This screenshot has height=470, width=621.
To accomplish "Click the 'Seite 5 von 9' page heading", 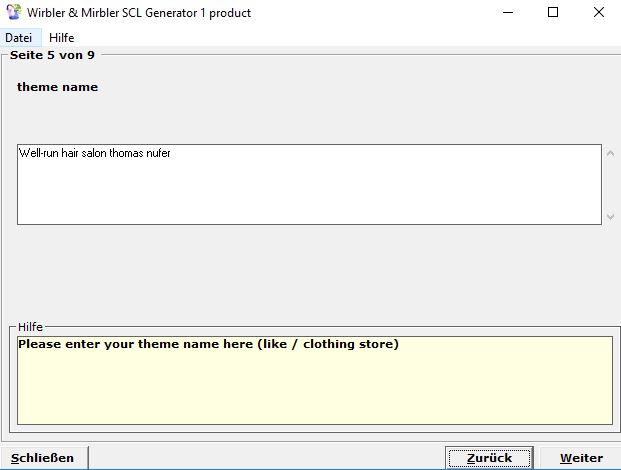I will (52, 55).
